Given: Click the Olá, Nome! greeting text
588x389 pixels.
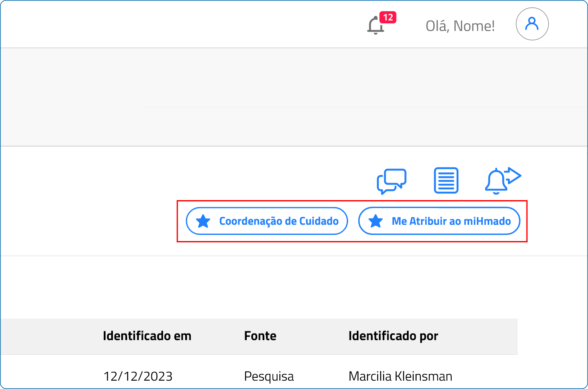Looking at the screenshot, I should [460, 26].
